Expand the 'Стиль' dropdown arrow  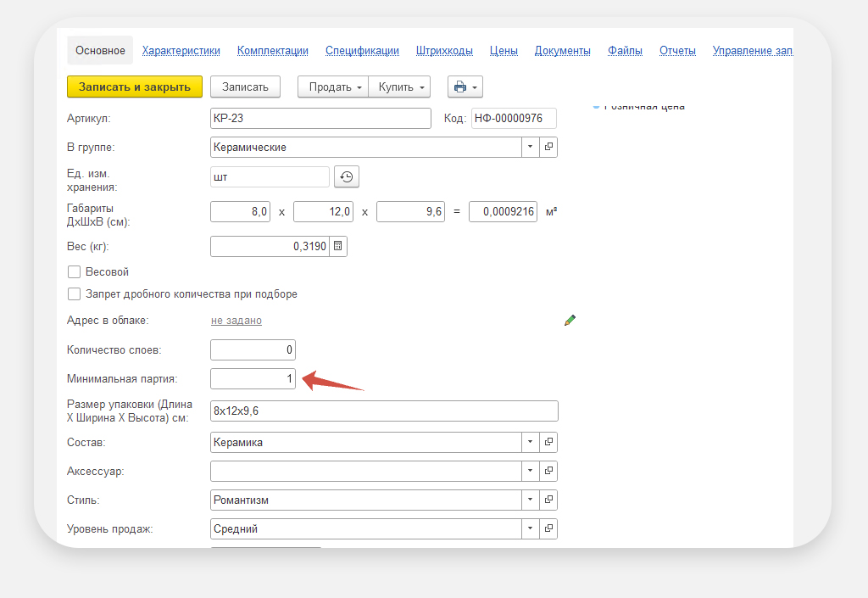click(x=530, y=500)
